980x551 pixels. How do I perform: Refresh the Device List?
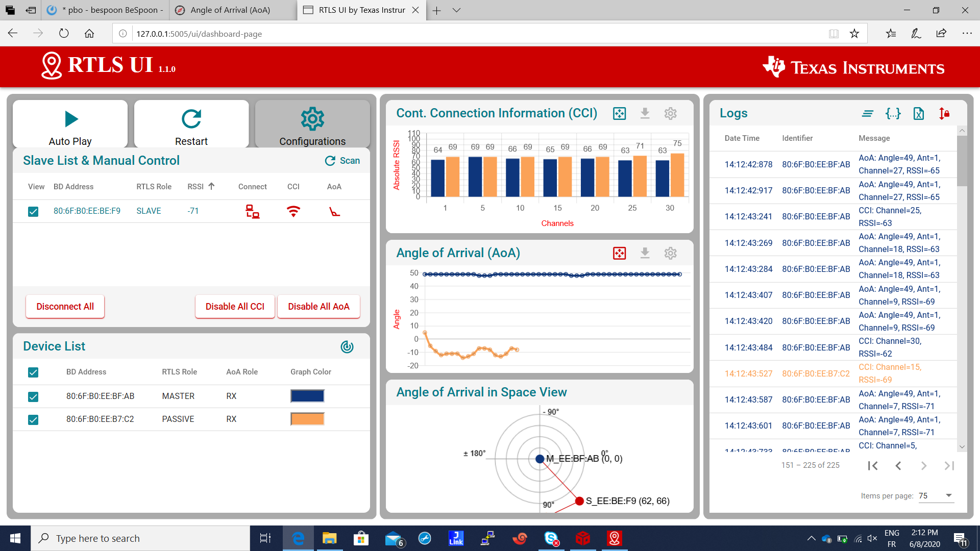click(x=347, y=347)
